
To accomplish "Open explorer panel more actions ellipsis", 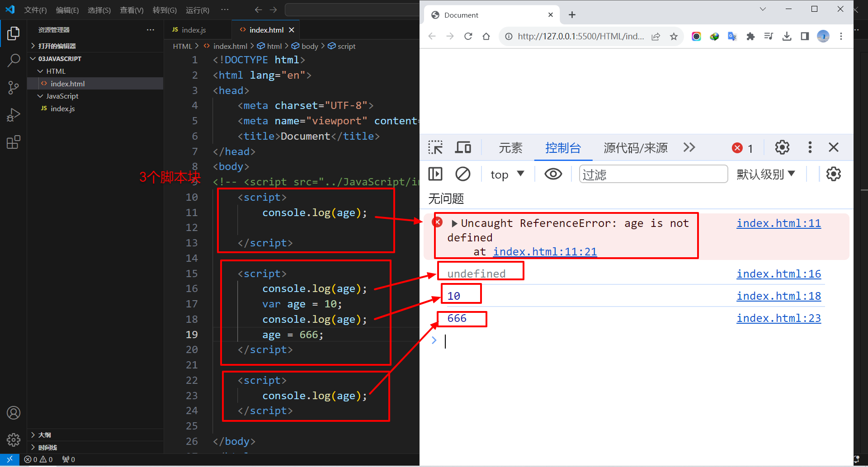I will click(x=151, y=30).
